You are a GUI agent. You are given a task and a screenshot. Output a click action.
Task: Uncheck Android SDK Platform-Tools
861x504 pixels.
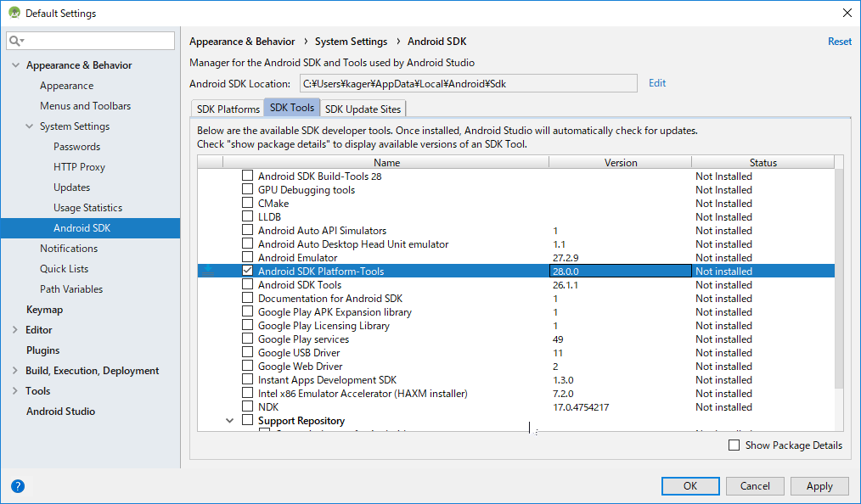(x=248, y=271)
